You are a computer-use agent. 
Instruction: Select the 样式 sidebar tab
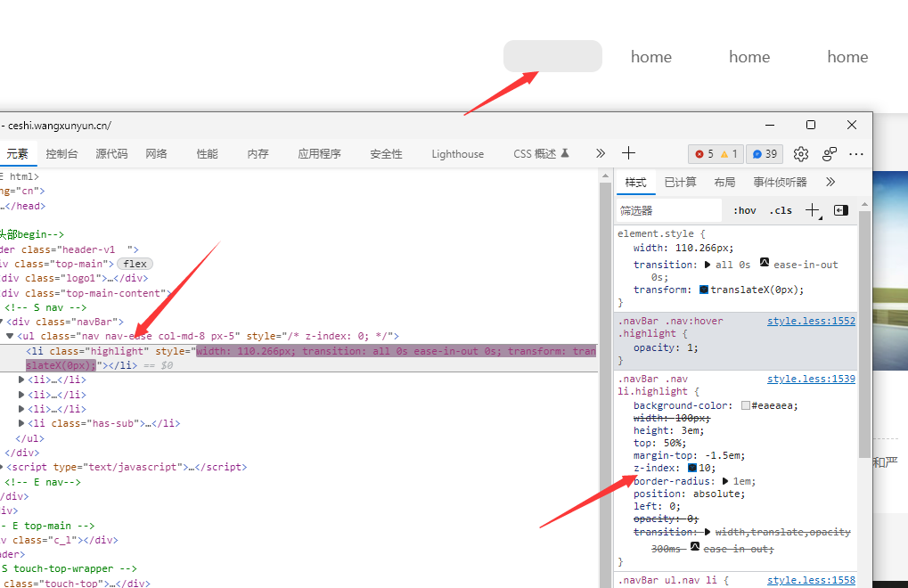click(635, 183)
